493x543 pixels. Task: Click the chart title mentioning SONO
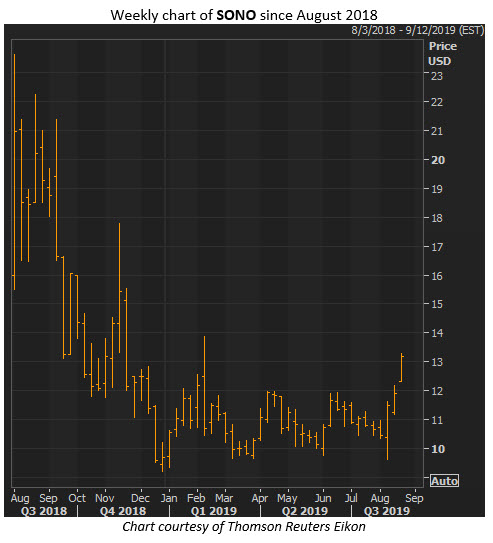click(244, 15)
